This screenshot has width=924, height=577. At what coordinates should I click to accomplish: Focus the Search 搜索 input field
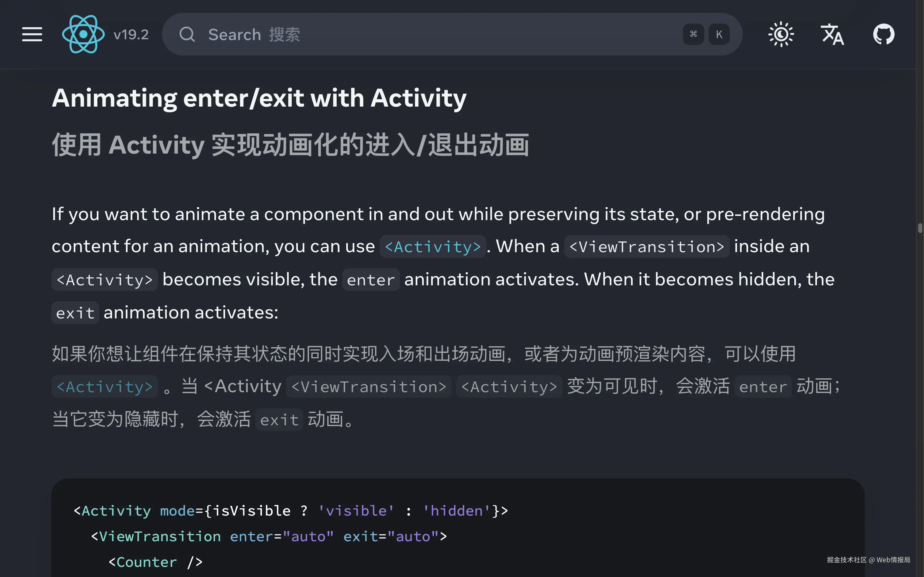[x=420, y=34]
